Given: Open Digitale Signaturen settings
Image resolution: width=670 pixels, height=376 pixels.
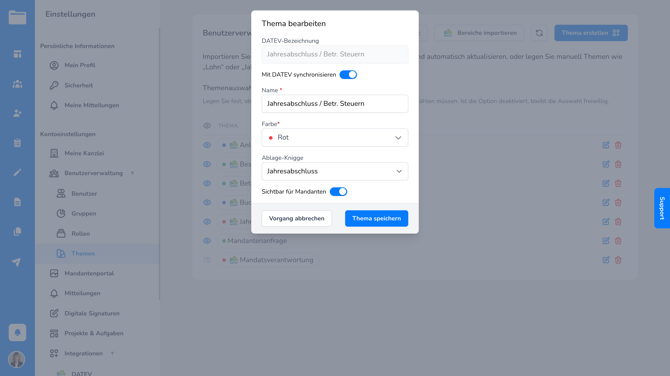Looking at the screenshot, I should pyautogui.click(x=92, y=313).
